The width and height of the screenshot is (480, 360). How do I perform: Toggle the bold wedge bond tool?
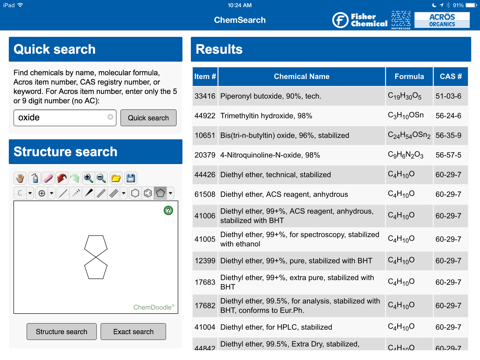(88, 193)
